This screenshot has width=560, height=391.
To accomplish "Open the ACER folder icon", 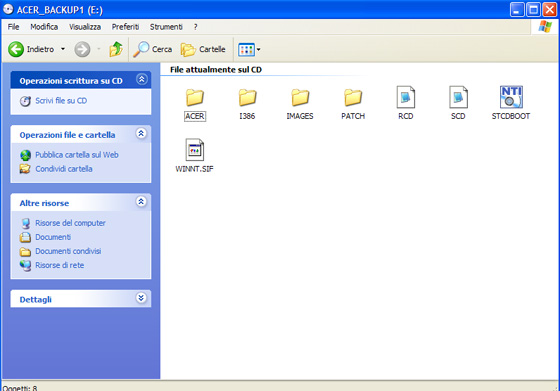I will click(x=195, y=97).
